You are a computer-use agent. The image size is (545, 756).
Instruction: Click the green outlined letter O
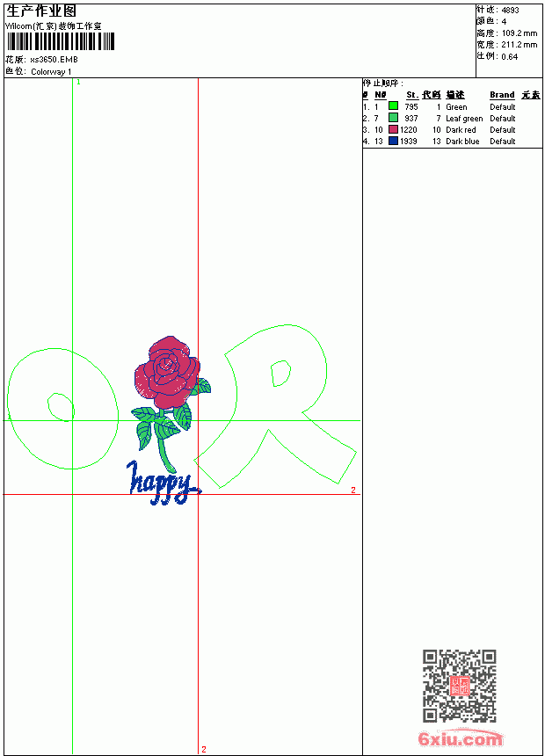click(62, 409)
